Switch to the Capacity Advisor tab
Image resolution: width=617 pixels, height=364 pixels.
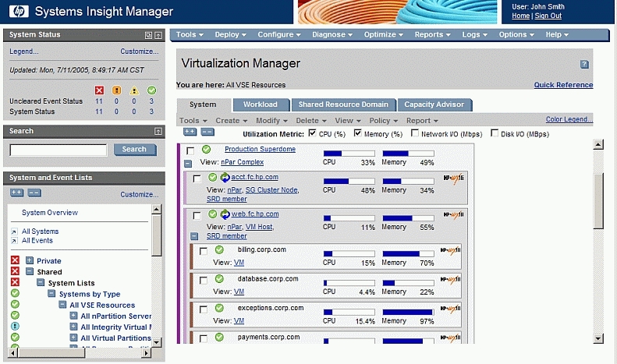point(434,104)
